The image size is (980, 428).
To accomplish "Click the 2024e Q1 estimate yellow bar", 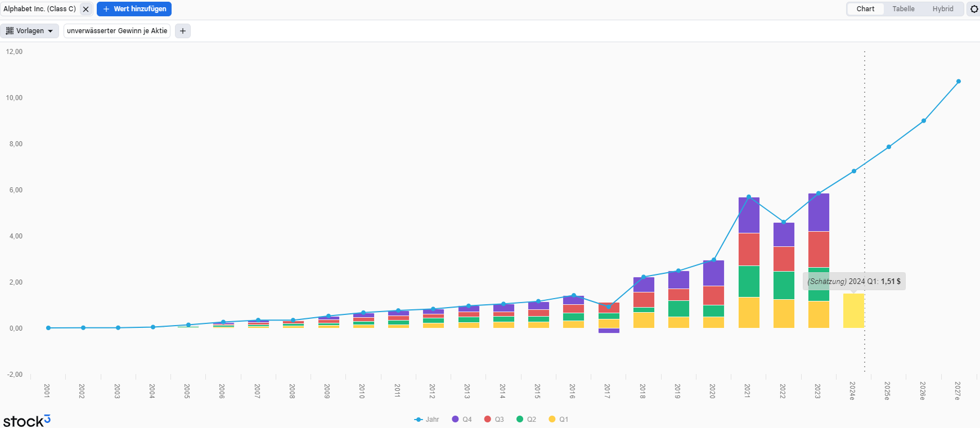I will (853, 310).
